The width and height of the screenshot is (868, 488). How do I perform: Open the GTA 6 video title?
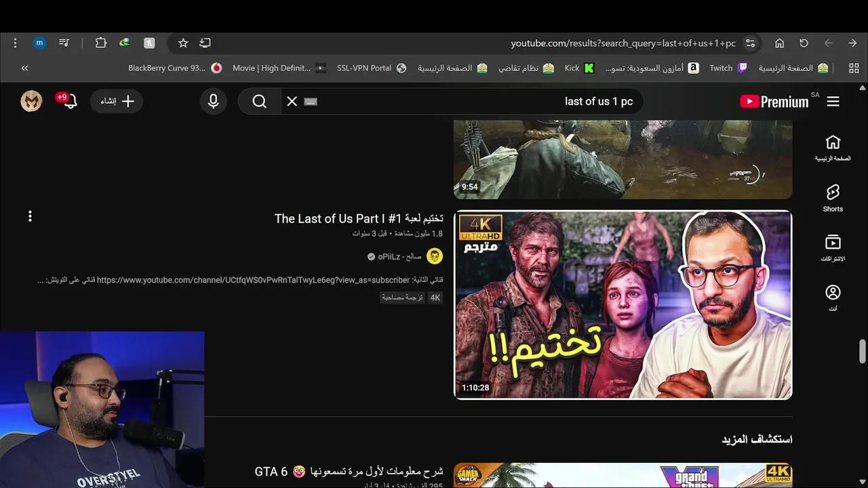pyautogui.click(x=349, y=471)
